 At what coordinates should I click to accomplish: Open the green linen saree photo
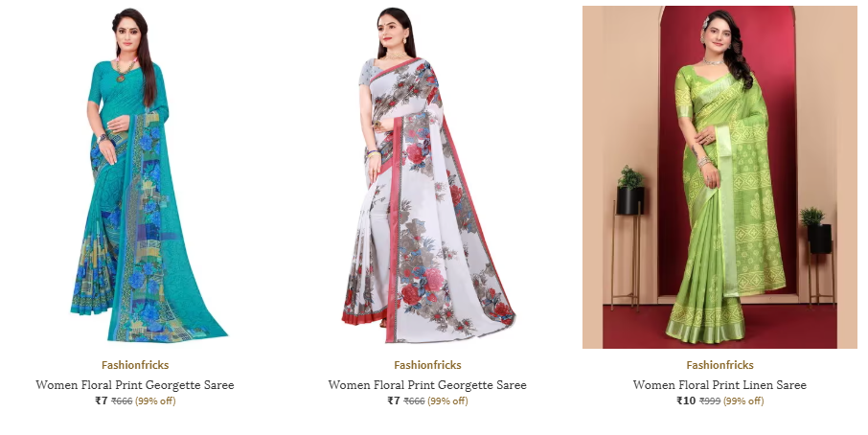point(720,177)
